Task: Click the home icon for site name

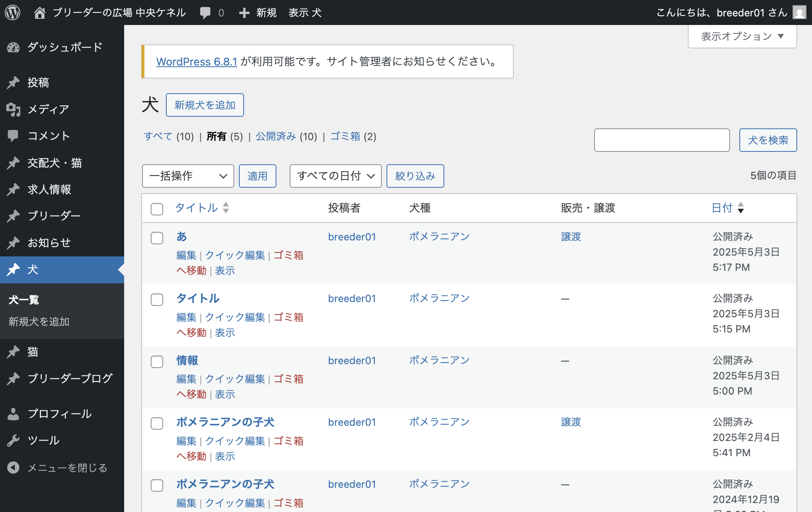Action: pos(39,13)
